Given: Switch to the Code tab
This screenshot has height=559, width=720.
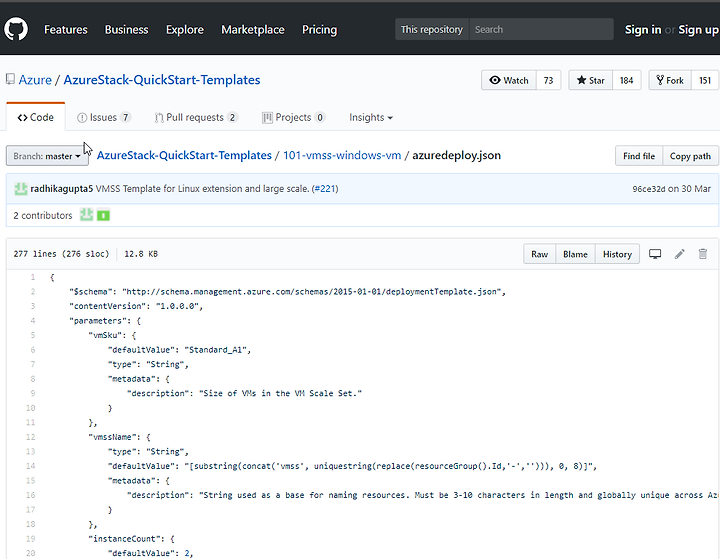Looking at the screenshot, I should click(35, 118).
